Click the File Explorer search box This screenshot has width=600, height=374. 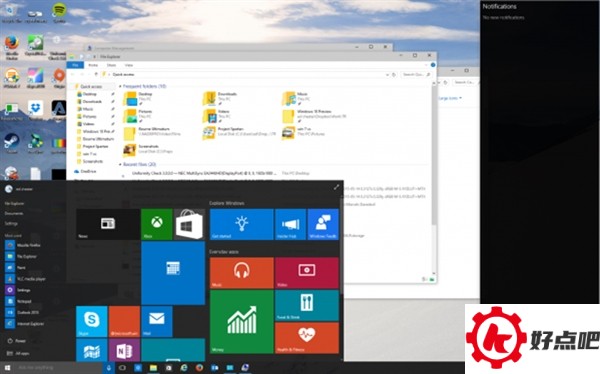(416, 75)
